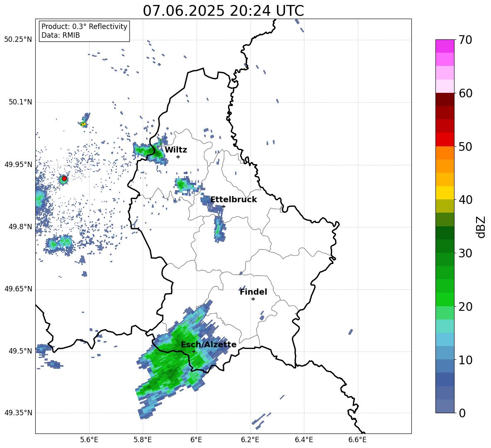
Task: Click the colorbar 30 tick label
Action: 465,253
